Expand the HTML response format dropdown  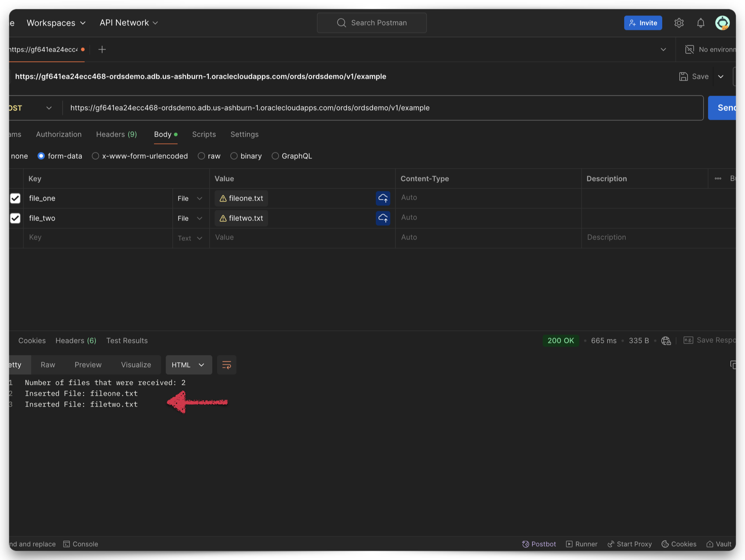(189, 365)
